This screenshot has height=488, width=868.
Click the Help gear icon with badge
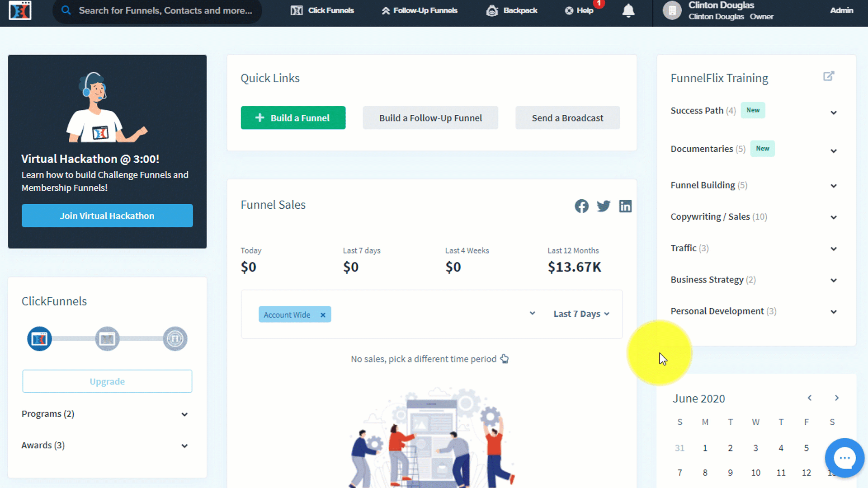click(569, 10)
